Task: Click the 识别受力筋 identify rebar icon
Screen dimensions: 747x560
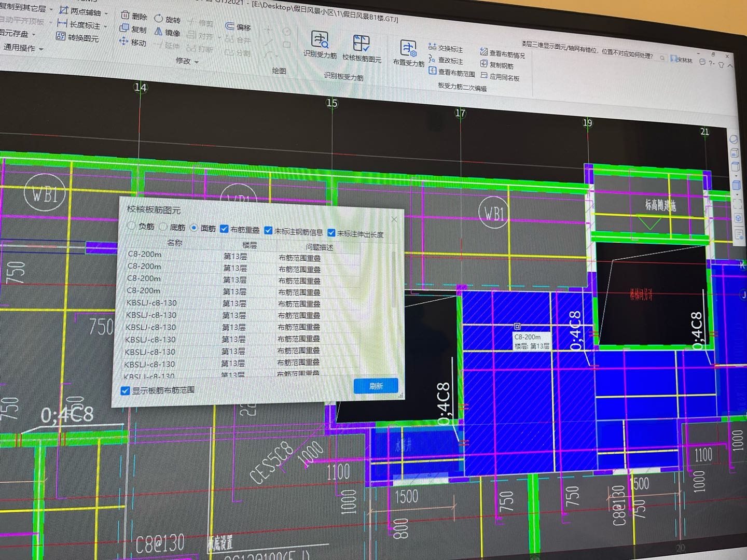Action: point(320,39)
